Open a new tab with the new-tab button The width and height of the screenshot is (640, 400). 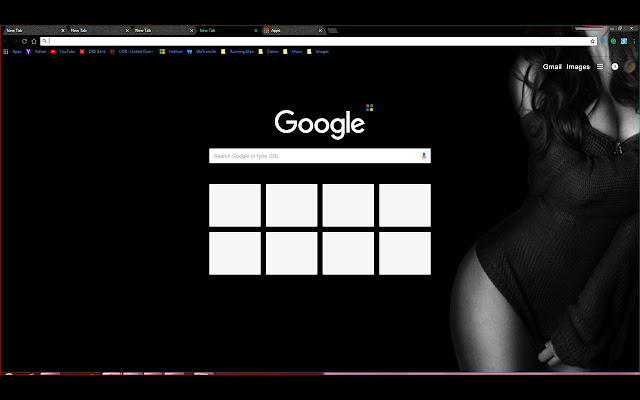pos(333,31)
